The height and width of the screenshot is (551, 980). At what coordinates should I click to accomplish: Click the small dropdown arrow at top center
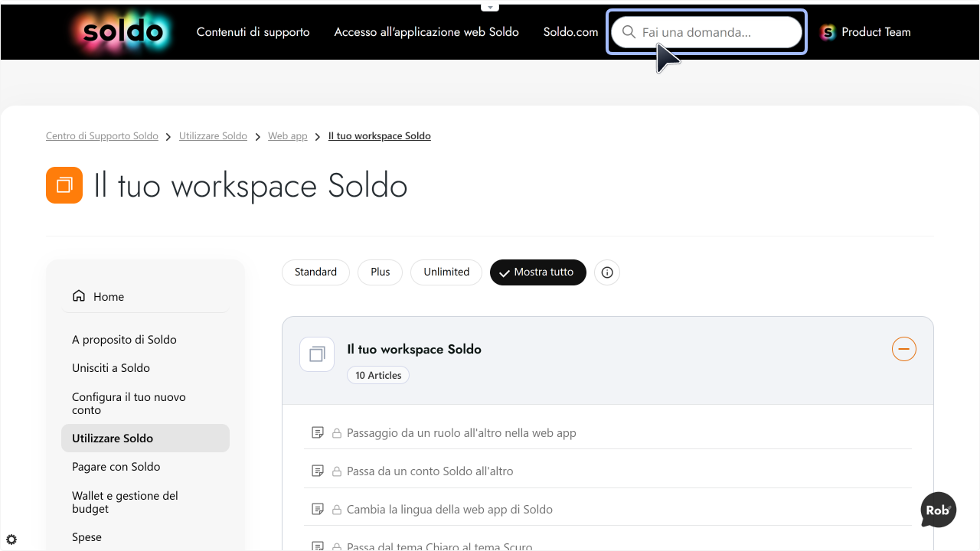[x=490, y=7]
